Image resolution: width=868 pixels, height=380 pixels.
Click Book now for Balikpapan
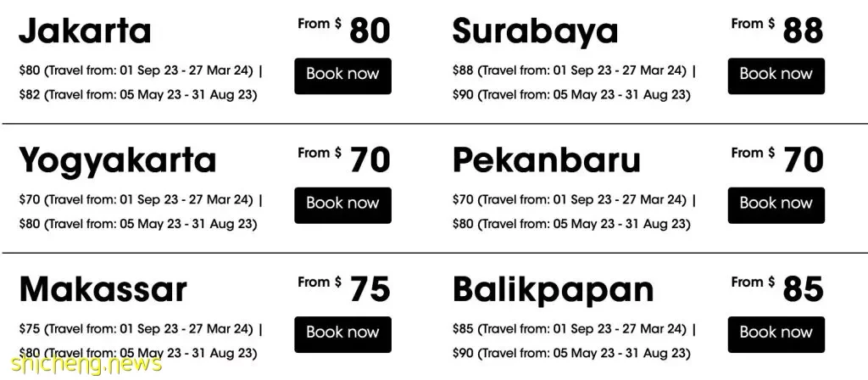(x=776, y=334)
